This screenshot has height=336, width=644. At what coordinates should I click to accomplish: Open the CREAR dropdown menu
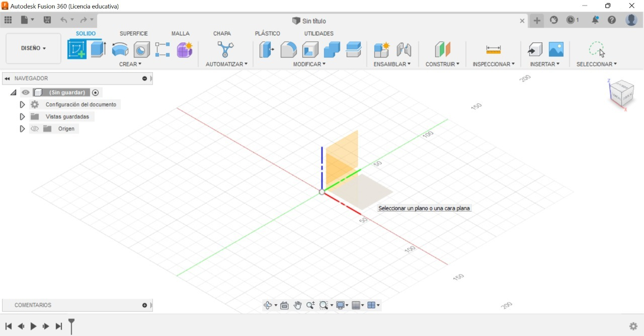(x=130, y=64)
